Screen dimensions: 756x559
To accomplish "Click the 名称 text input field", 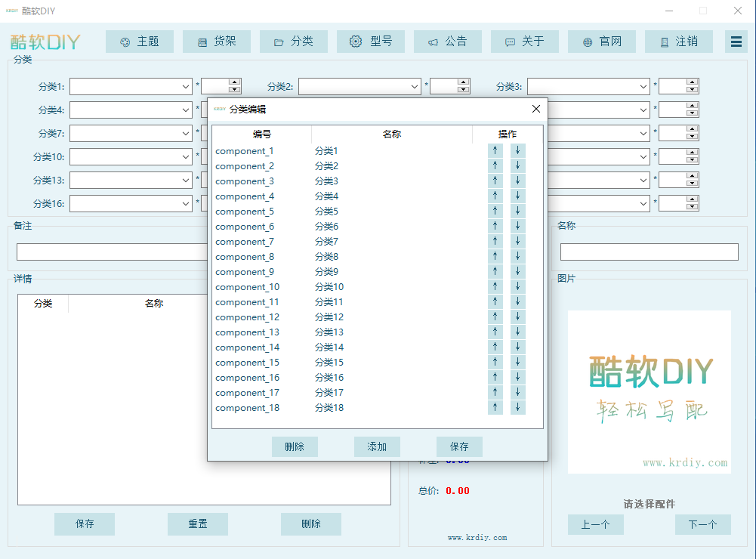I will [649, 252].
